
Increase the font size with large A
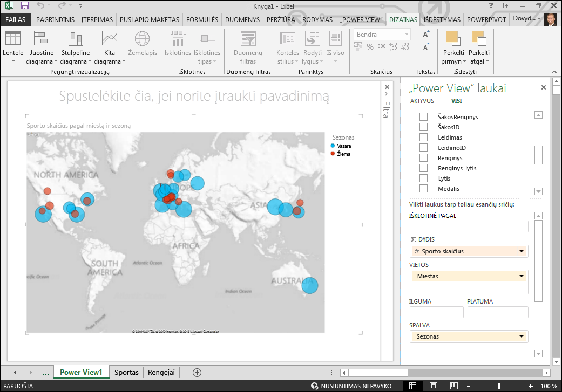426,35
